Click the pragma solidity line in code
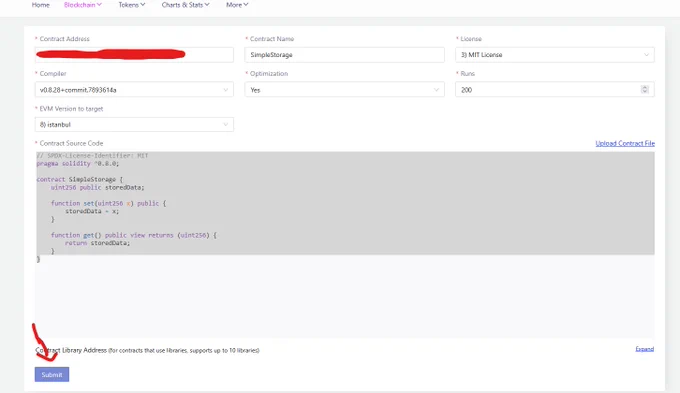This screenshot has height=393, width=680. pos(78,164)
